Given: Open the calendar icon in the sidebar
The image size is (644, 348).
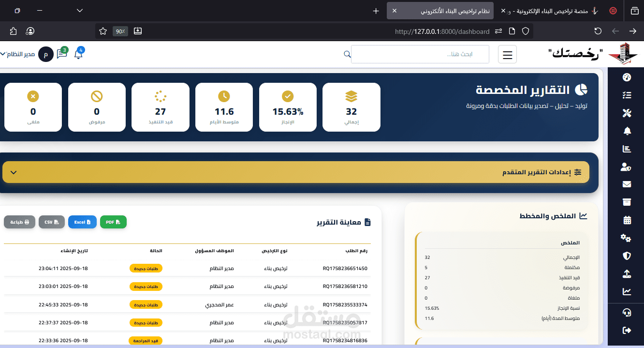Looking at the screenshot, I should [627, 220].
